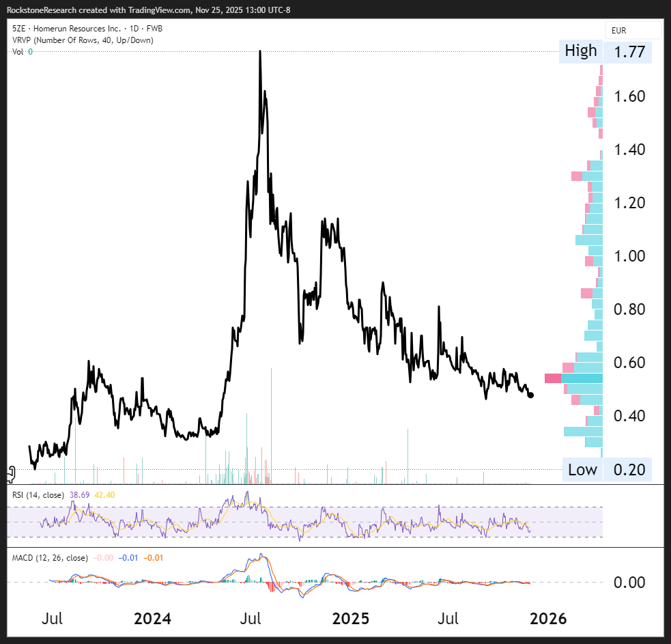
Task: Open the EUR currency selector
Action: (x=633, y=31)
